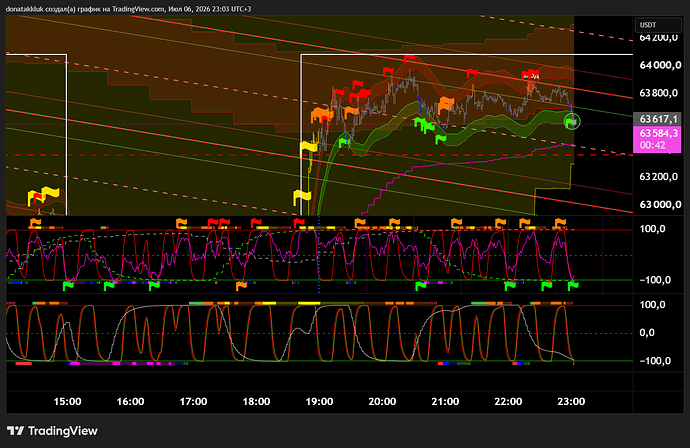Select the 20:00 time axis label

(382, 401)
